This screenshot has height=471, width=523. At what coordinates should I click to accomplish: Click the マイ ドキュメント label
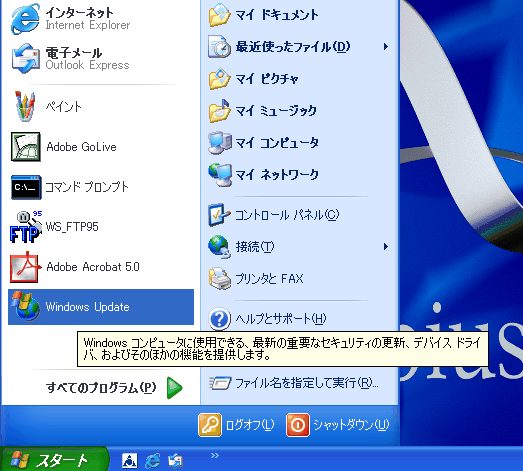point(277,15)
